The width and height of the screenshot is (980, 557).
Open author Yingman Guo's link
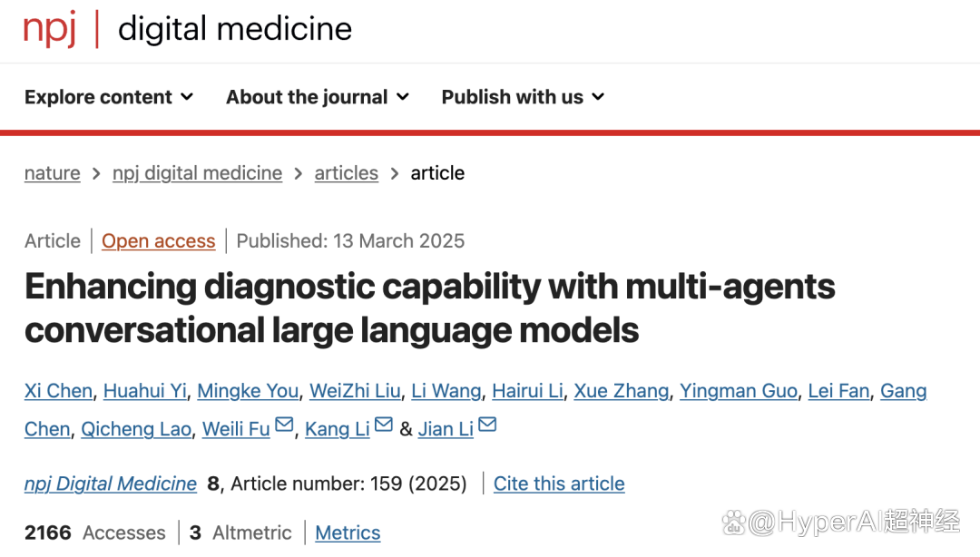tap(739, 391)
